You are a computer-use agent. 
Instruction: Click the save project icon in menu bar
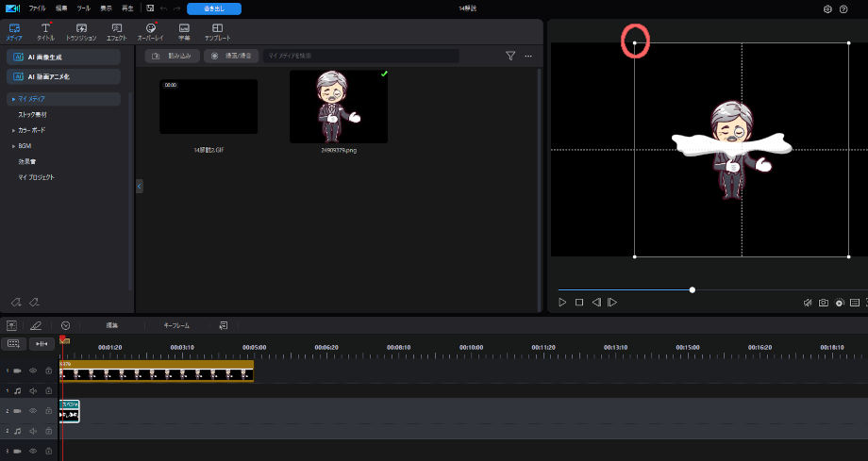(x=149, y=8)
